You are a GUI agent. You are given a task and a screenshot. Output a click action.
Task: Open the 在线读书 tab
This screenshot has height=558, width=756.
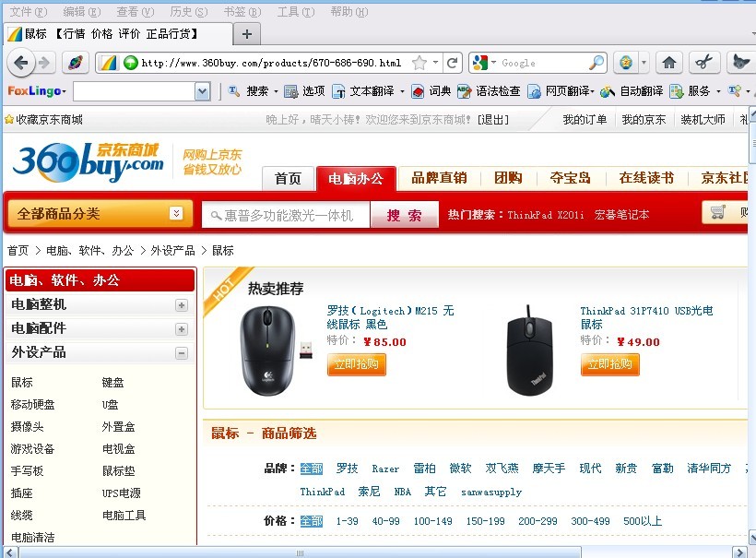[x=646, y=178]
